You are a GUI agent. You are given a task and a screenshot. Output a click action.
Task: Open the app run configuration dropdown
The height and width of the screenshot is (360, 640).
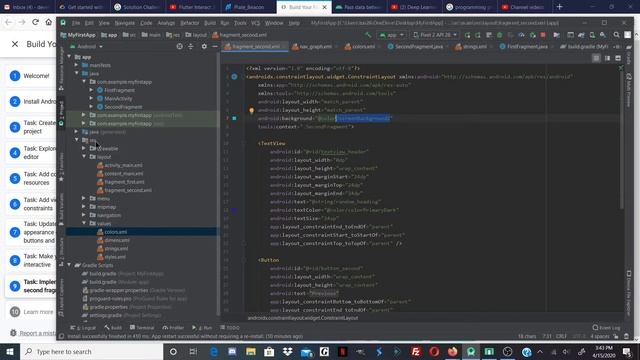(391, 35)
